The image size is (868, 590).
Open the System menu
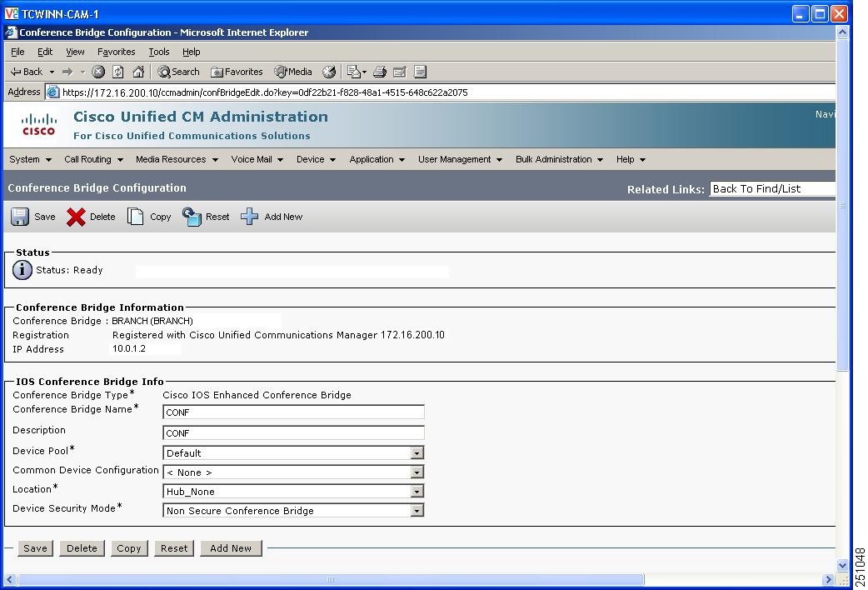point(31,159)
